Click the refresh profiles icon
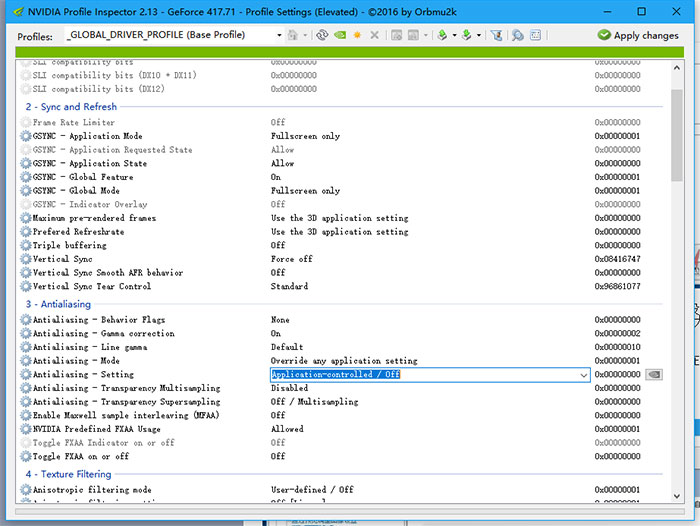The width and height of the screenshot is (700, 526). pyautogui.click(x=322, y=35)
